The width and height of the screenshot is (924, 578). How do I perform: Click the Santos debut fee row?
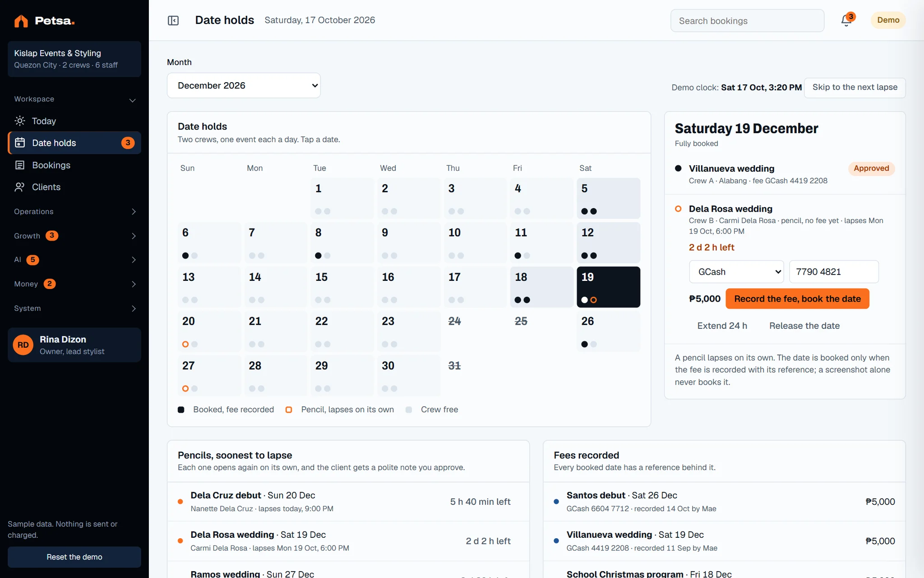(724, 502)
